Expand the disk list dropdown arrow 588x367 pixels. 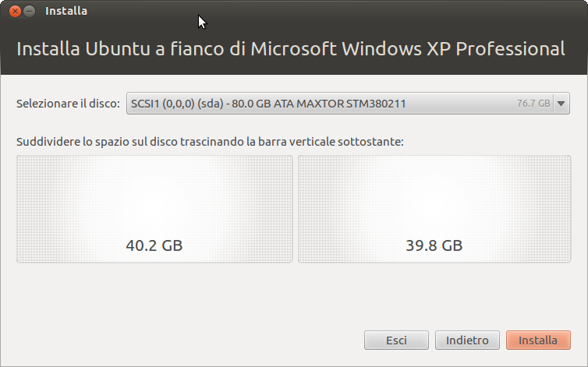click(x=561, y=103)
